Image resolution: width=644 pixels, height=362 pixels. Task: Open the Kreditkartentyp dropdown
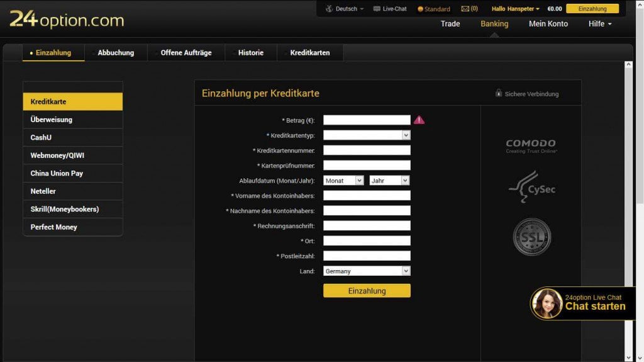tap(367, 135)
